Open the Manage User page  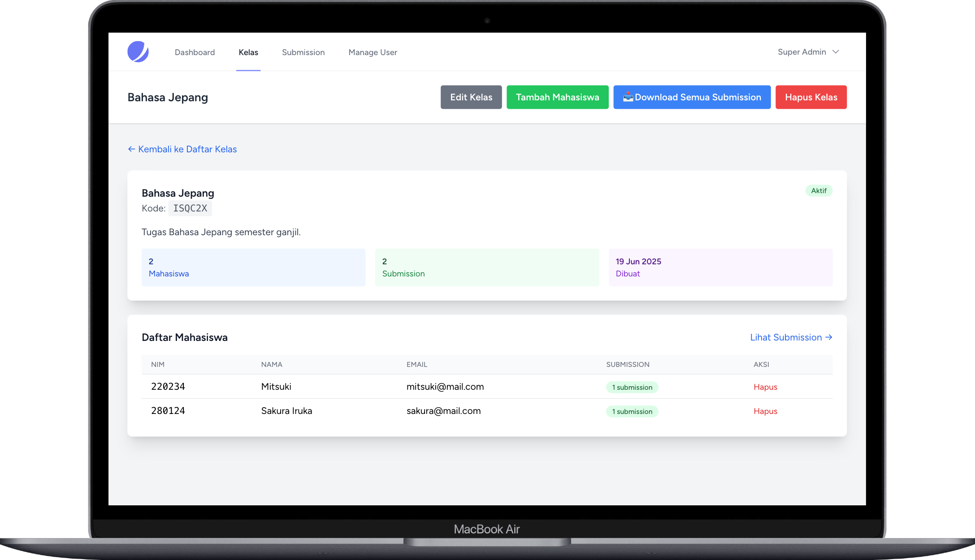point(373,52)
